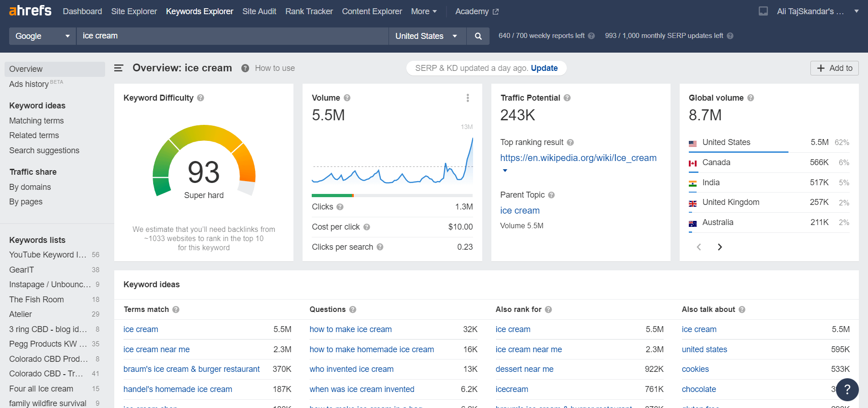Click Global volume help icon
Viewport: 868px width, 408px height.
pos(751,98)
